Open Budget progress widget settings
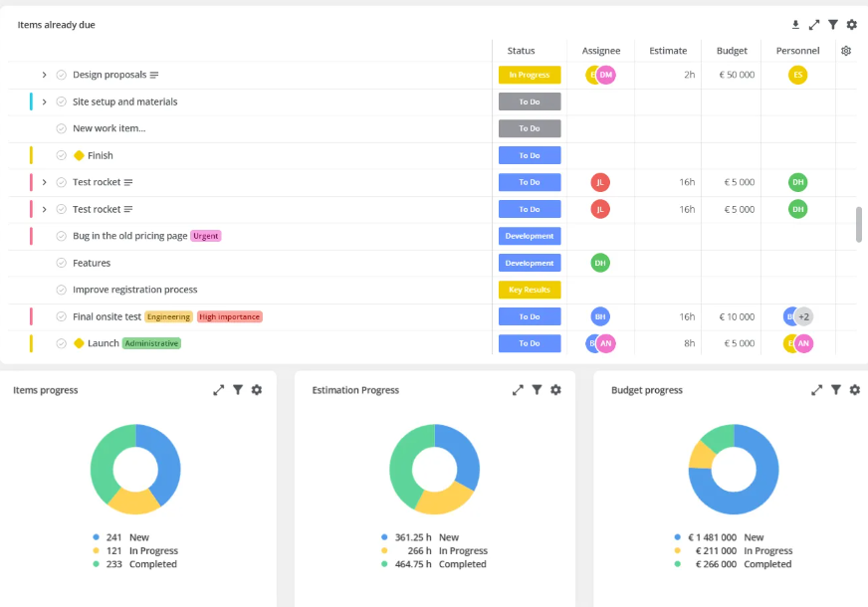 (x=855, y=390)
